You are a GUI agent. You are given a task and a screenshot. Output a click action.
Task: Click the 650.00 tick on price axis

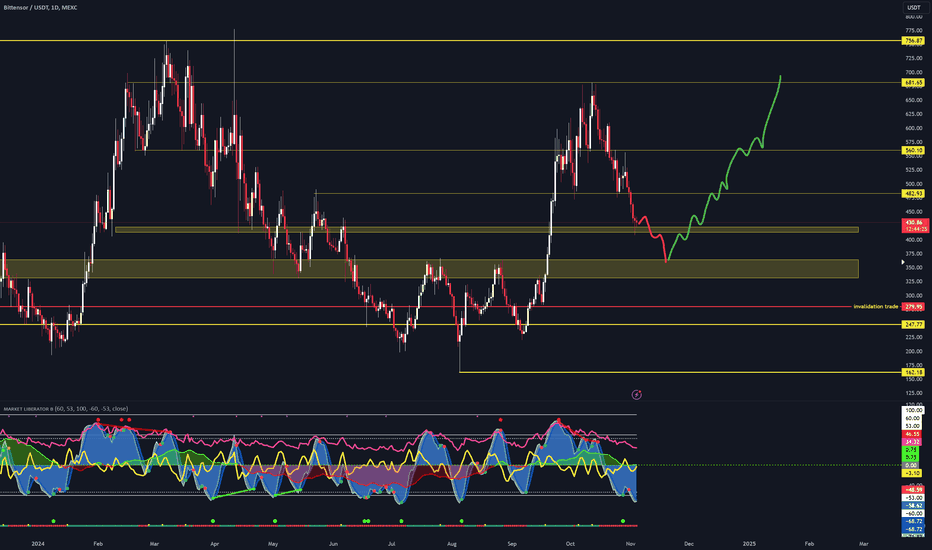[x=914, y=100]
